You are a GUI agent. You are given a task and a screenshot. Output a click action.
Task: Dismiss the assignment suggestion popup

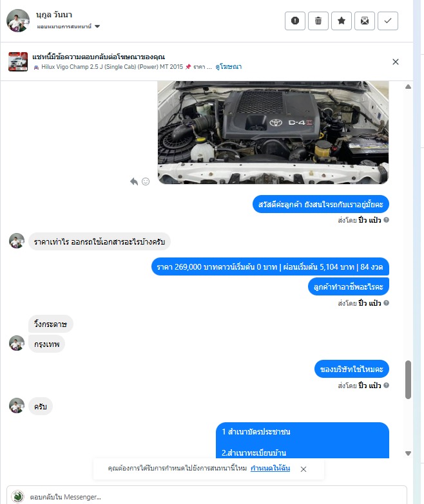303,469
